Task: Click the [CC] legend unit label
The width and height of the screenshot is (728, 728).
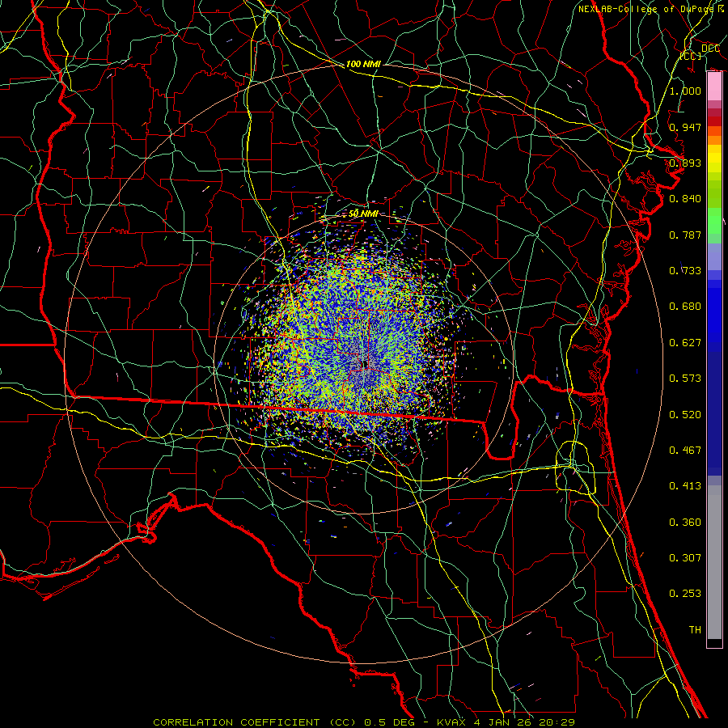Action: point(691,56)
